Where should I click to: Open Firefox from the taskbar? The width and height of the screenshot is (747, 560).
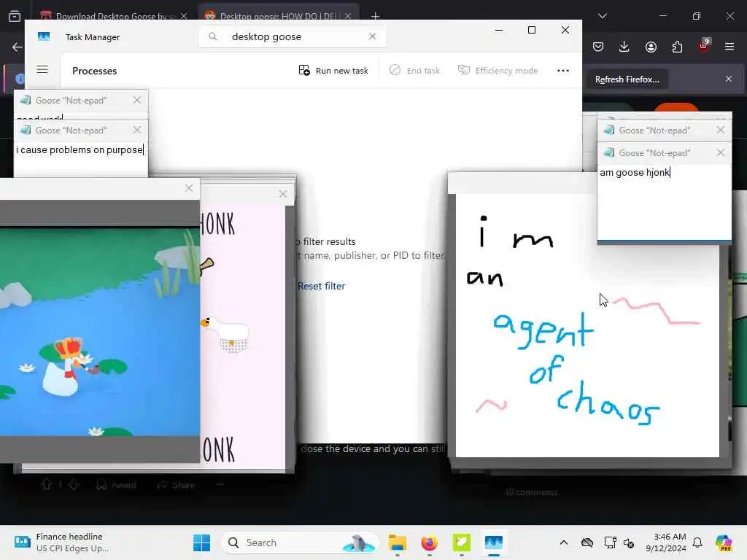pos(429,542)
